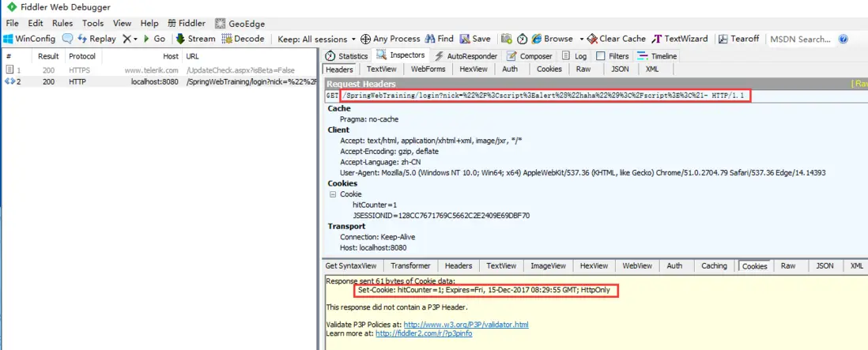This screenshot has width=868, height=350.
Task: Click Any Process target icon
Action: coord(365,39)
